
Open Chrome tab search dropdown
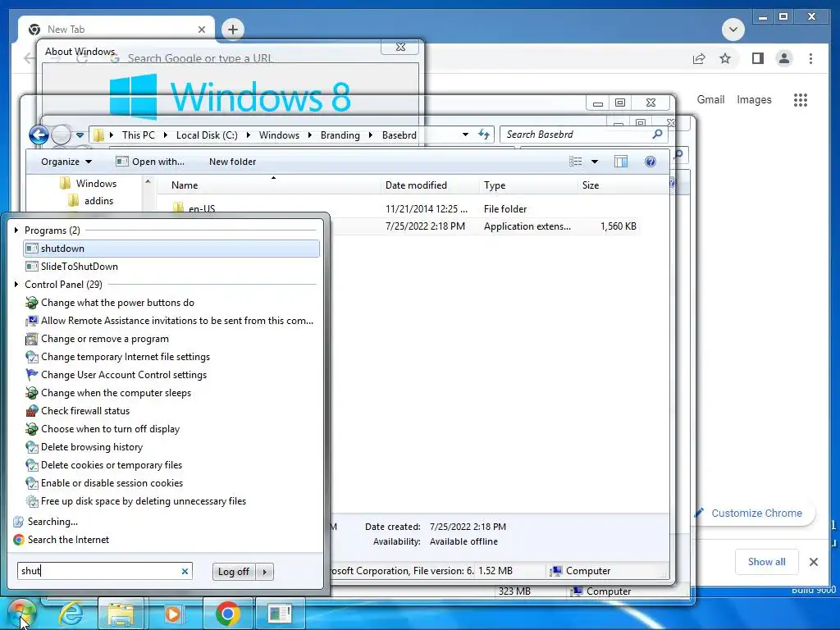pos(733,30)
